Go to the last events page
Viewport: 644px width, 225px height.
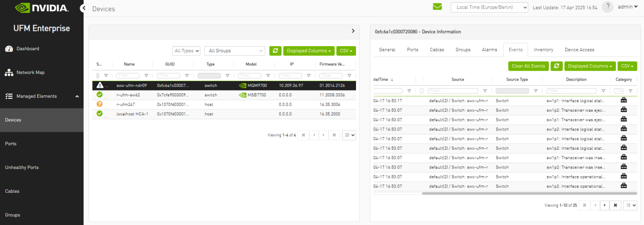pos(615,205)
